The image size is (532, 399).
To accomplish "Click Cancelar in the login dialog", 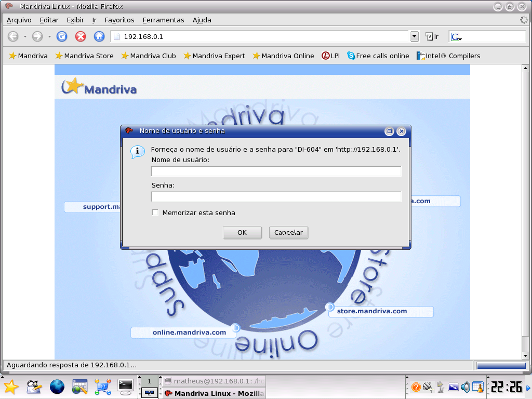I will (288, 232).
